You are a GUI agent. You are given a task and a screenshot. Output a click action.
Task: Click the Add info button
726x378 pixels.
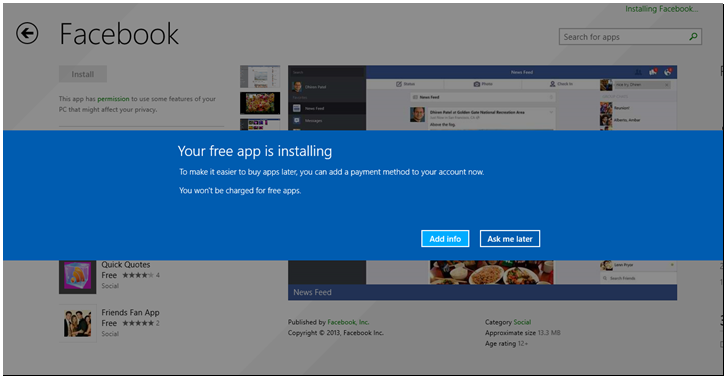tap(445, 239)
